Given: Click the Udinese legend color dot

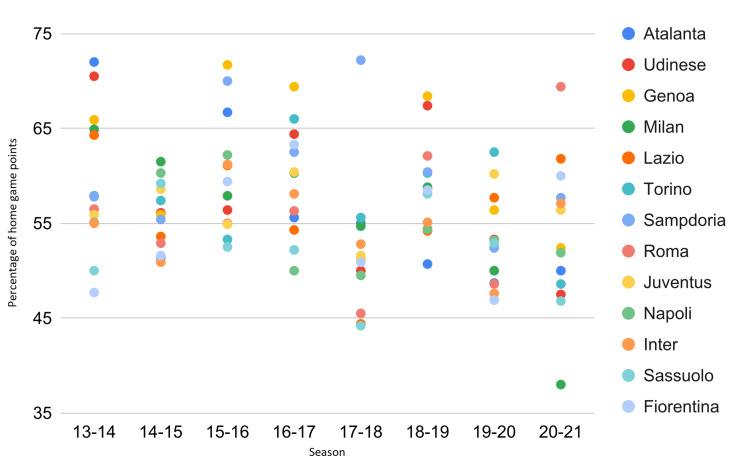Looking at the screenshot, I should [x=626, y=64].
